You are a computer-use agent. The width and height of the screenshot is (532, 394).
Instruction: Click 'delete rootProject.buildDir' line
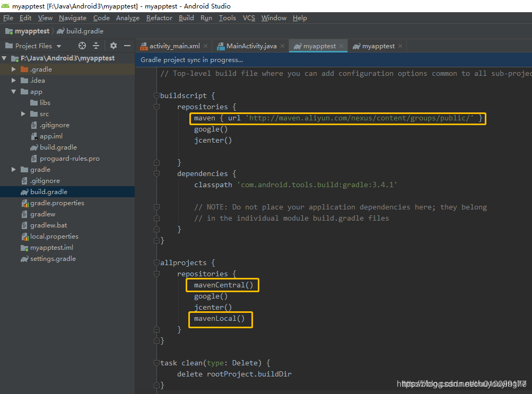(x=234, y=374)
